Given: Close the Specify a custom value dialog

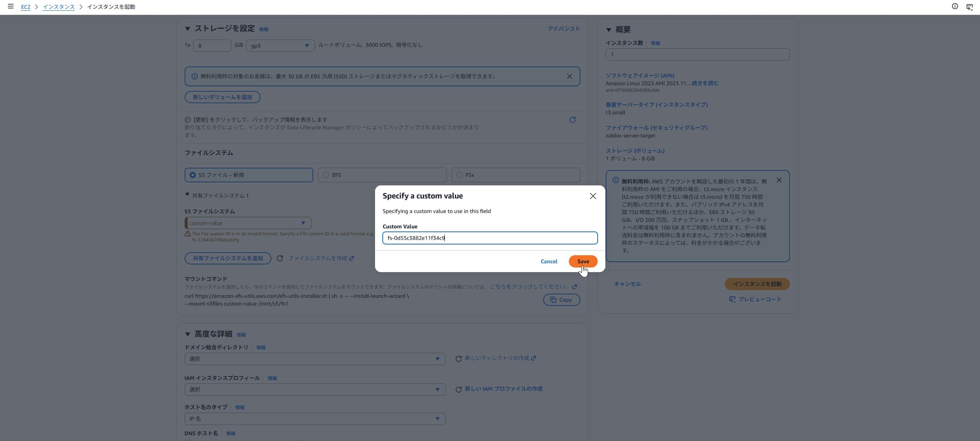Looking at the screenshot, I should tap(593, 196).
